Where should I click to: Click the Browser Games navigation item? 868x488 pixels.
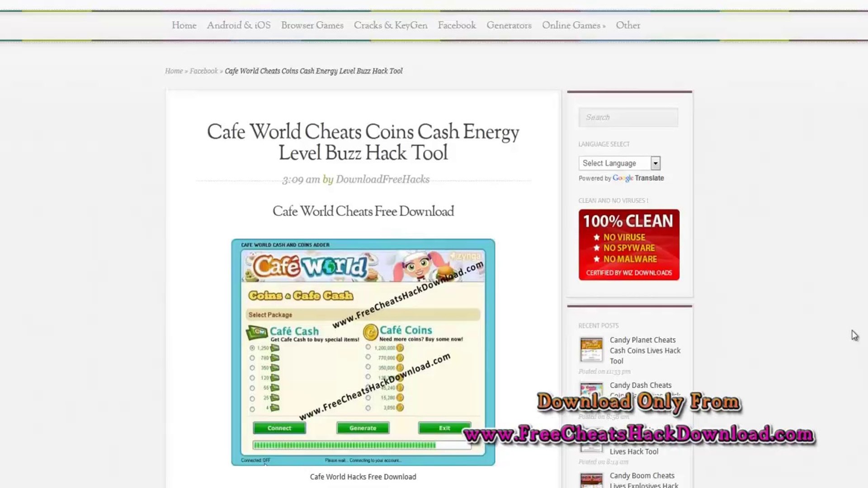312,26
